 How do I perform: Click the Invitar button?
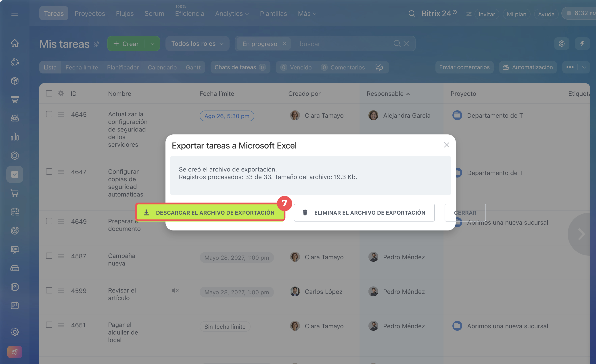(487, 14)
